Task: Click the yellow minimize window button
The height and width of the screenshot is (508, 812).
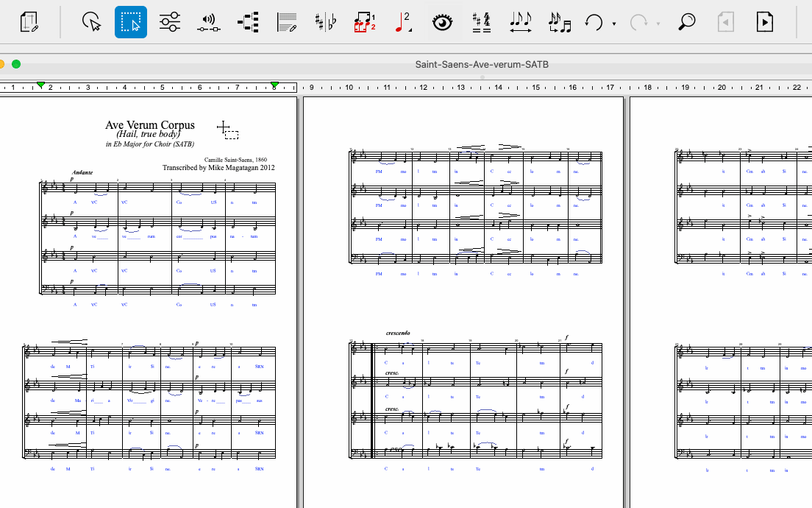Action: (x=1, y=64)
